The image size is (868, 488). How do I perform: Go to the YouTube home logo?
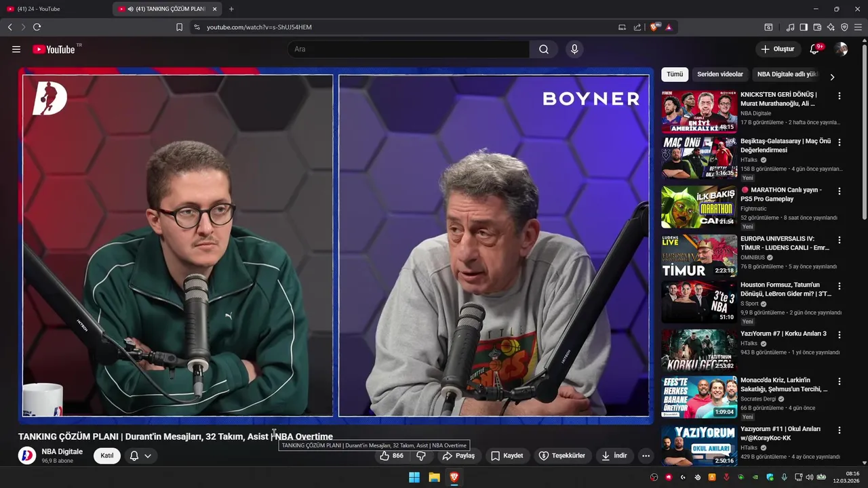click(x=54, y=49)
